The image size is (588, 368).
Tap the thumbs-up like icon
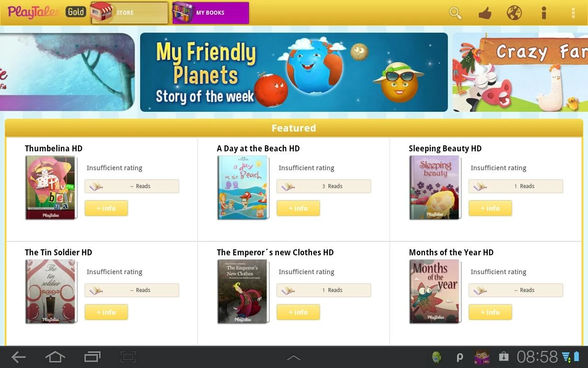[x=485, y=13]
